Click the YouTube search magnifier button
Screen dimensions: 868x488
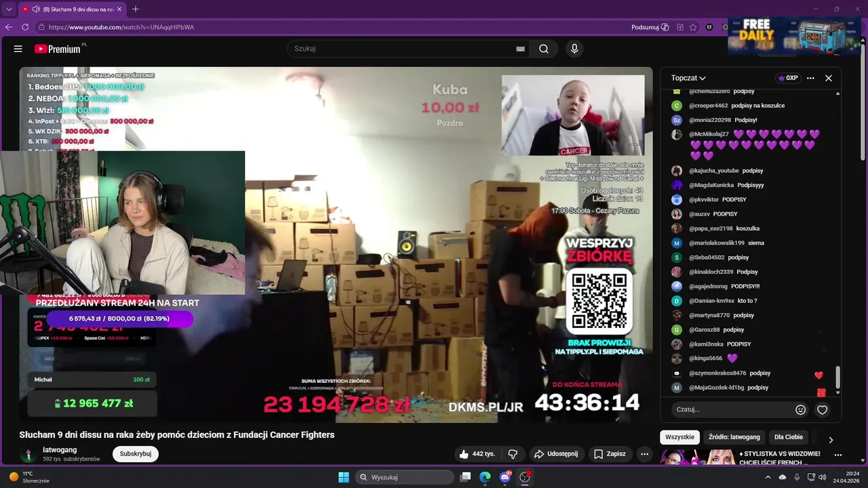544,49
